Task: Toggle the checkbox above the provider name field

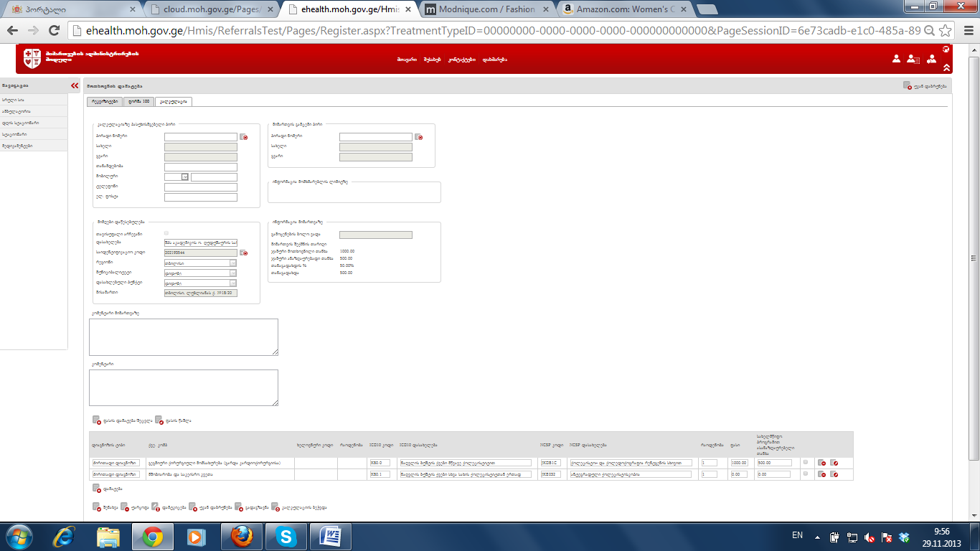Action: tap(166, 233)
